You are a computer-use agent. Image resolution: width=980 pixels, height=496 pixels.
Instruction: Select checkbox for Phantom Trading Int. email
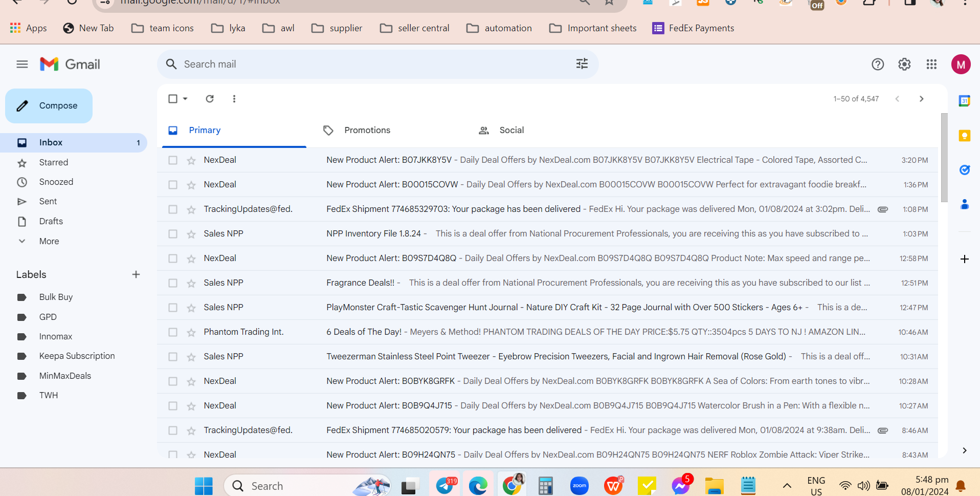click(173, 332)
